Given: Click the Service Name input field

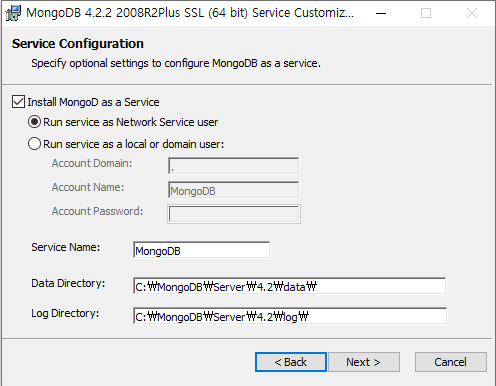Looking at the screenshot, I should pos(202,250).
